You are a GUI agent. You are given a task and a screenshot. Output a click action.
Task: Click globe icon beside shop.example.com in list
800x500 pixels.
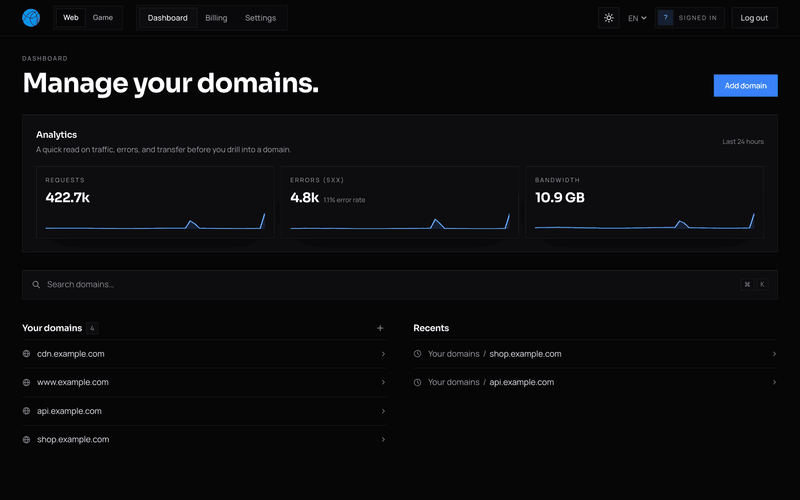point(27,439)
